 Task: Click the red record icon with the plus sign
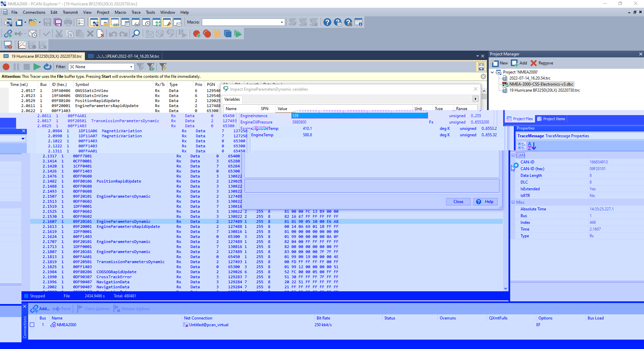pyautogui.click(x=197, y=34)
